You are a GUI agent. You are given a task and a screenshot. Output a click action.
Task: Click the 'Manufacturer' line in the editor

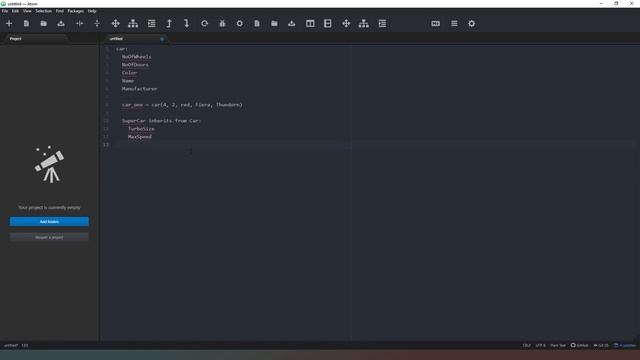click(139, 89)
